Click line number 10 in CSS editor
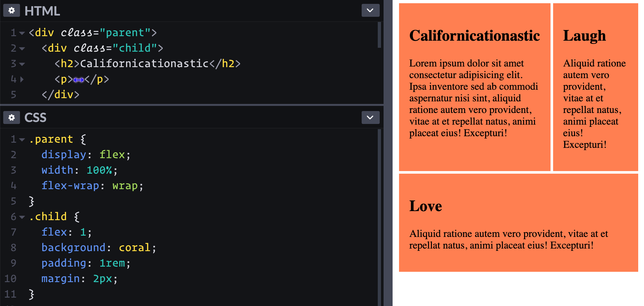 (11, 279)
